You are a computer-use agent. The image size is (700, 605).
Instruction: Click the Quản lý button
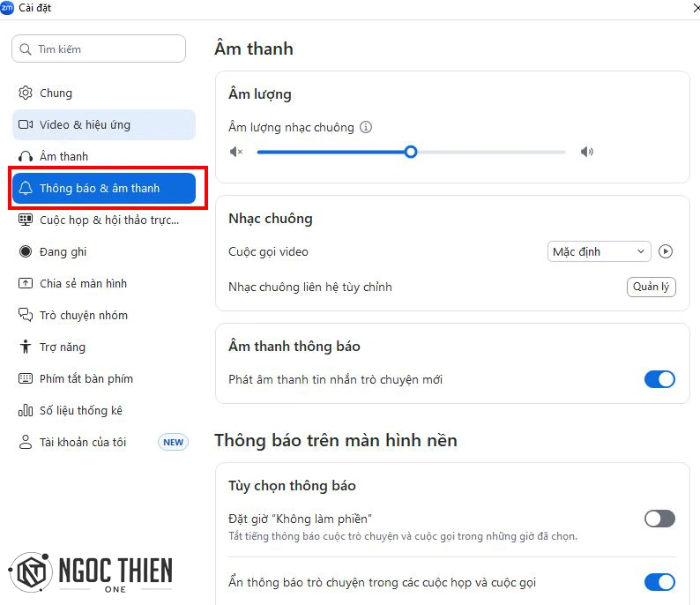[x=651, y=287]
